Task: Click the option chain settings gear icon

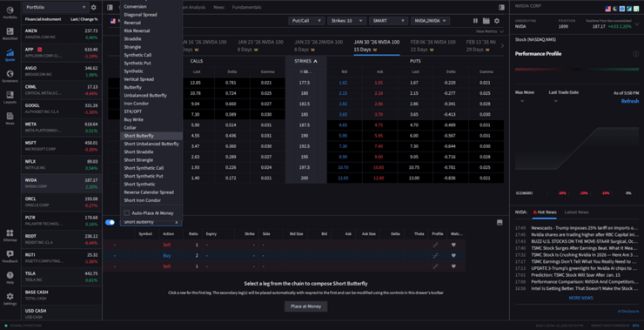Action: 497,21
